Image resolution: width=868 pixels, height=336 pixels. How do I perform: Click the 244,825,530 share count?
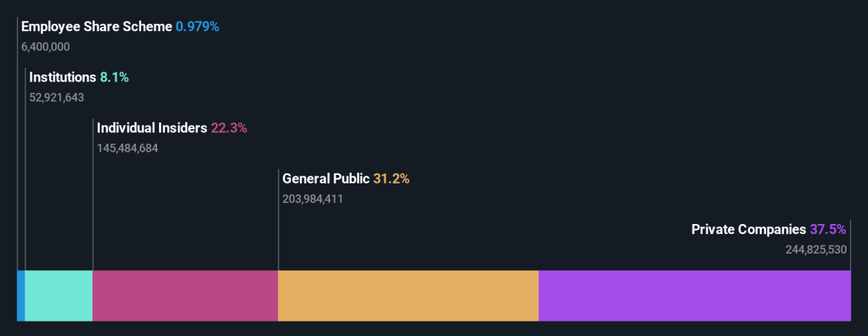click(x=816, y=249)
